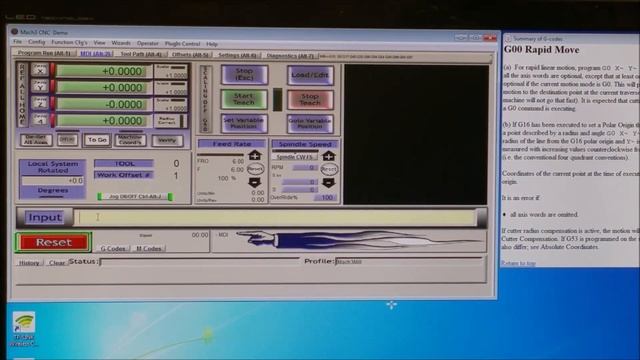The height and width of the screenshot is (360, 640).
Task: Click the Zero X axis button
Action: (x=40, y=70)
